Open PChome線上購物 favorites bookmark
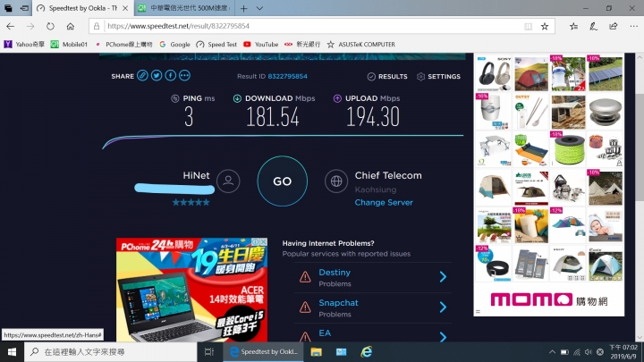Image resolution: width=644 pixels, height=362 pixels. point(123,45)
